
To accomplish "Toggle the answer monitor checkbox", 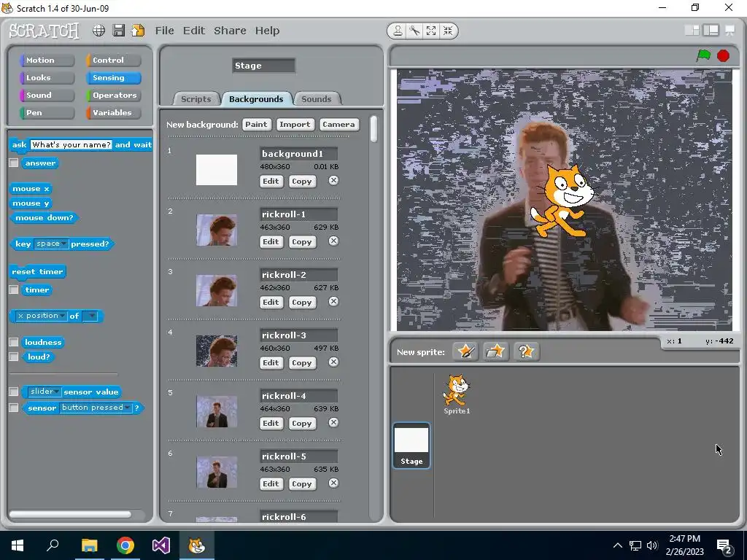I will 14,163.
